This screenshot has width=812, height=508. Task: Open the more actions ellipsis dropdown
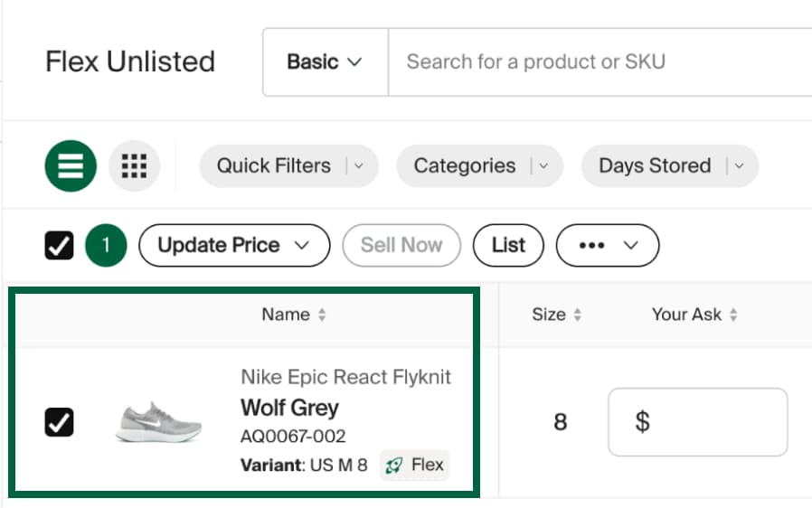[608, 246]
